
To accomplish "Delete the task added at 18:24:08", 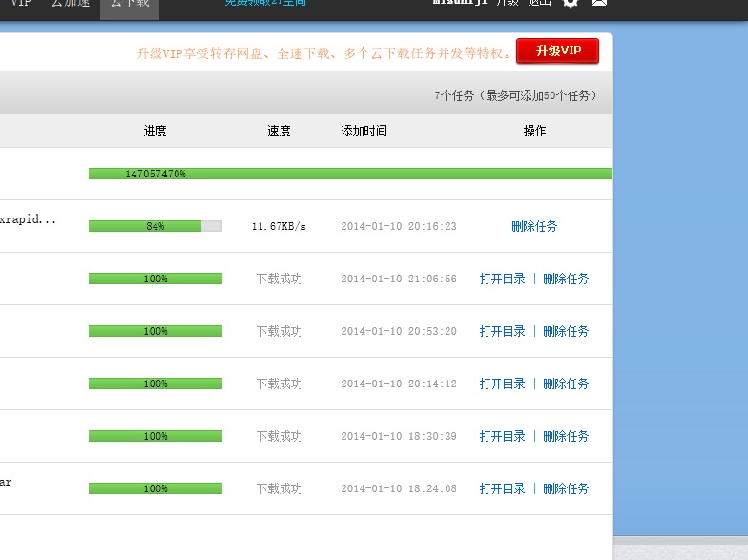I will pos(566,488).
